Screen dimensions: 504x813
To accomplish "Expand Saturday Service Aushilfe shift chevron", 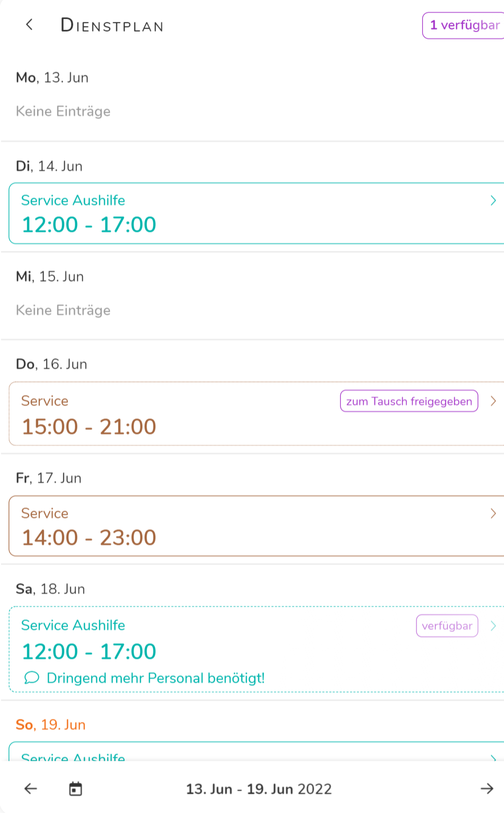I will point(493,626).
